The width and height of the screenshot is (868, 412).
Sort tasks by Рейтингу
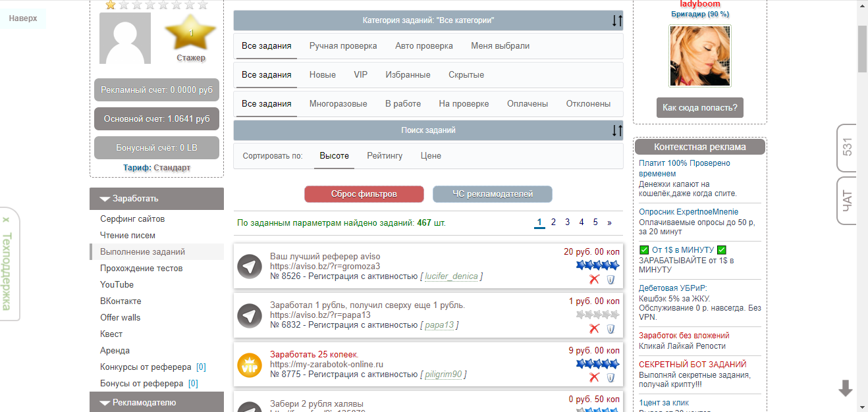385,156
